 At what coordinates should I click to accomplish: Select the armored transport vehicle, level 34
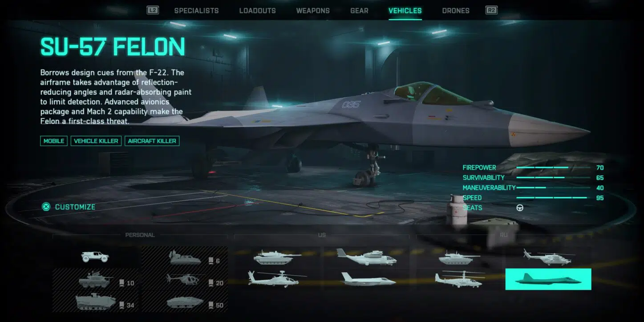[x=95, y=302]
